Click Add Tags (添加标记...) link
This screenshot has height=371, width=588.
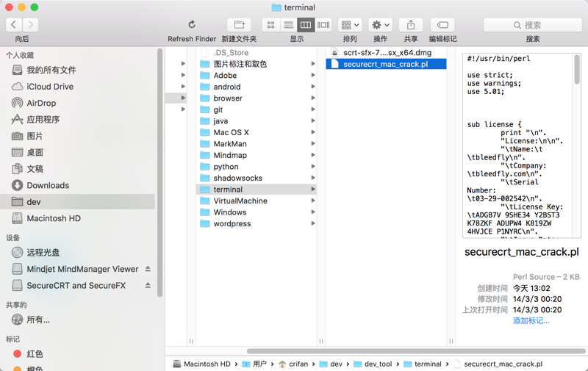[531, 321]
